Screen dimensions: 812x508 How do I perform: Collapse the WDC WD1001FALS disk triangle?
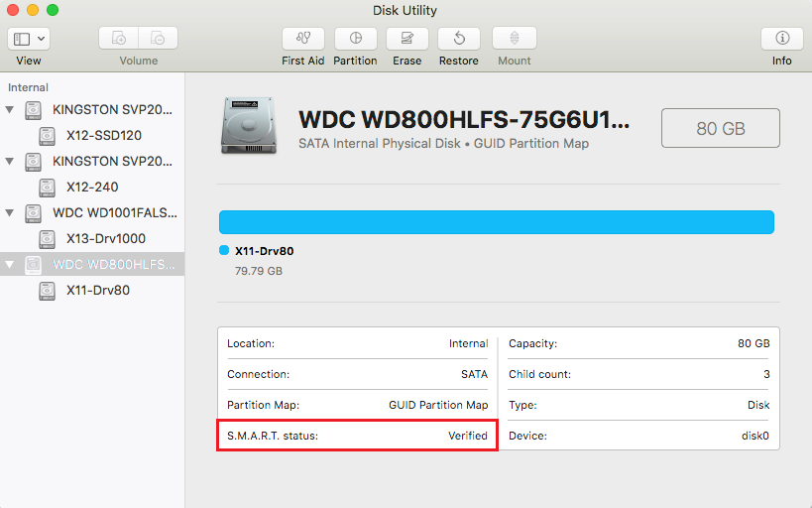pyautogui.click(x=9, y=212)
